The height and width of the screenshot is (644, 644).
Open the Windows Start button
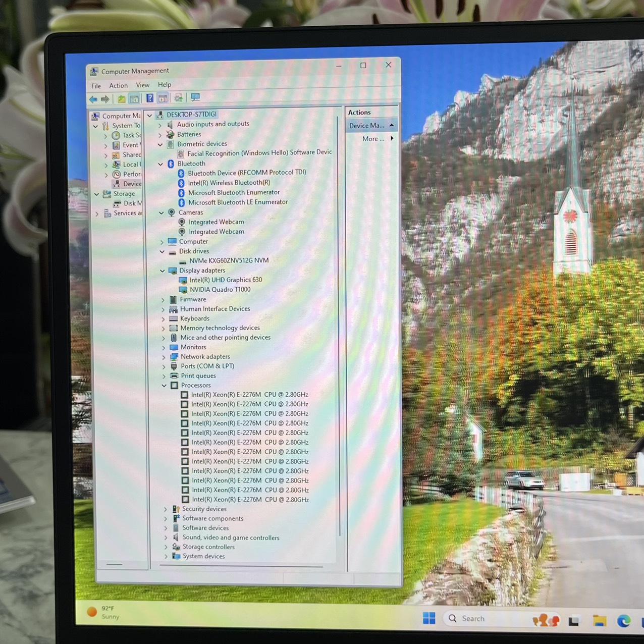pos(429,618)
